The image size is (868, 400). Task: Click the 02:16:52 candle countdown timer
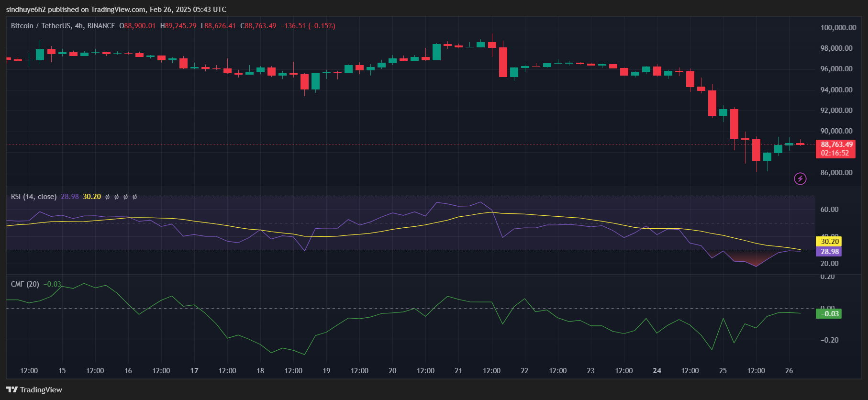(x=835, y=153)
